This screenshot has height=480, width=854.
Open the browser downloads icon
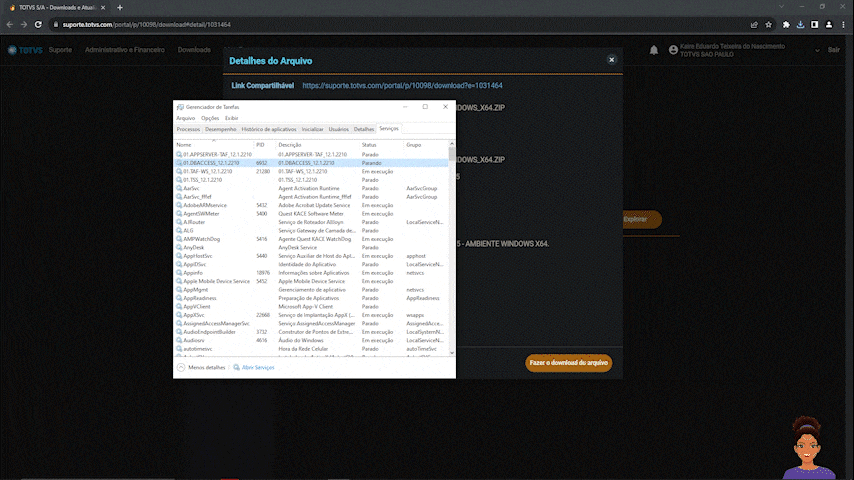[x=800, y=25]
